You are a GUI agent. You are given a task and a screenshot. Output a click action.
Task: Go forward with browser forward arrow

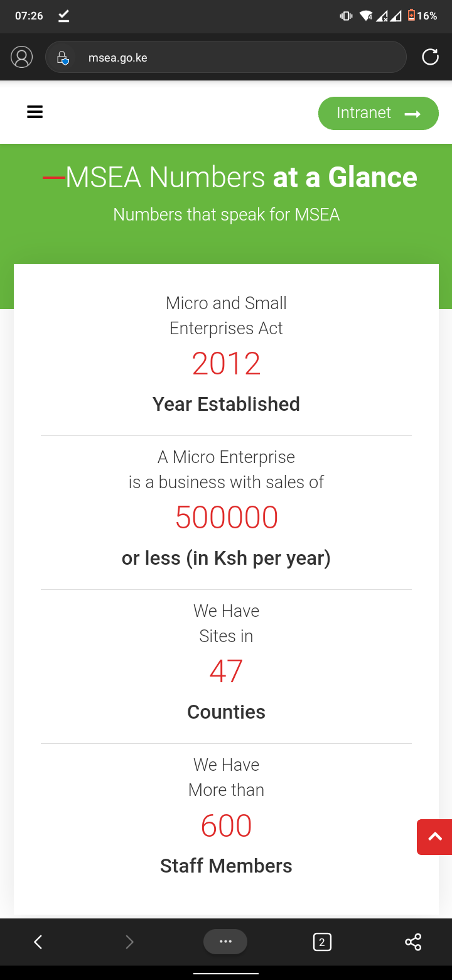click(129, 942)
